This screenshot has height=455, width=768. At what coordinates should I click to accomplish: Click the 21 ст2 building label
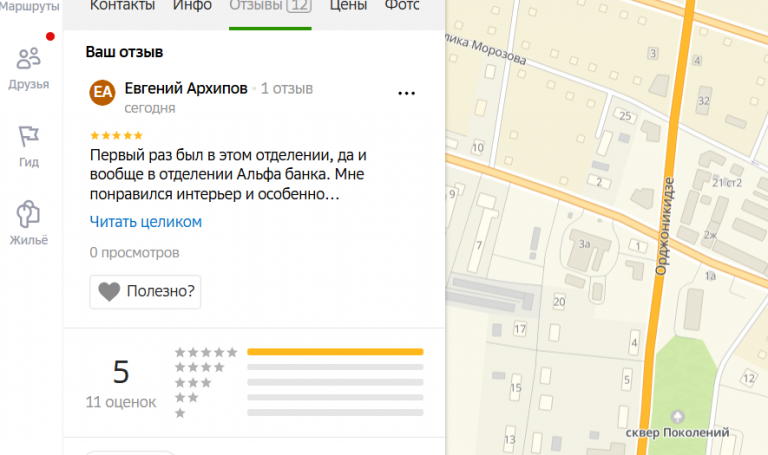[727, 183]
